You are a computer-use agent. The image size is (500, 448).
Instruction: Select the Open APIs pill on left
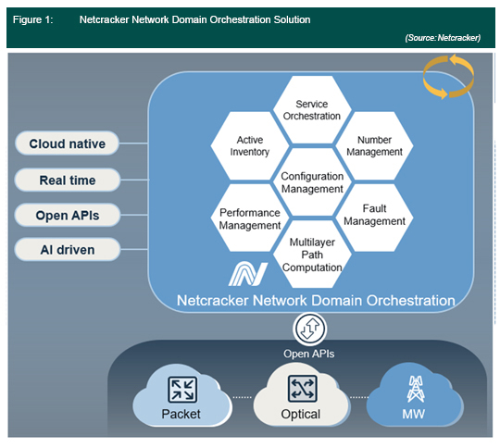click(68, 216)
